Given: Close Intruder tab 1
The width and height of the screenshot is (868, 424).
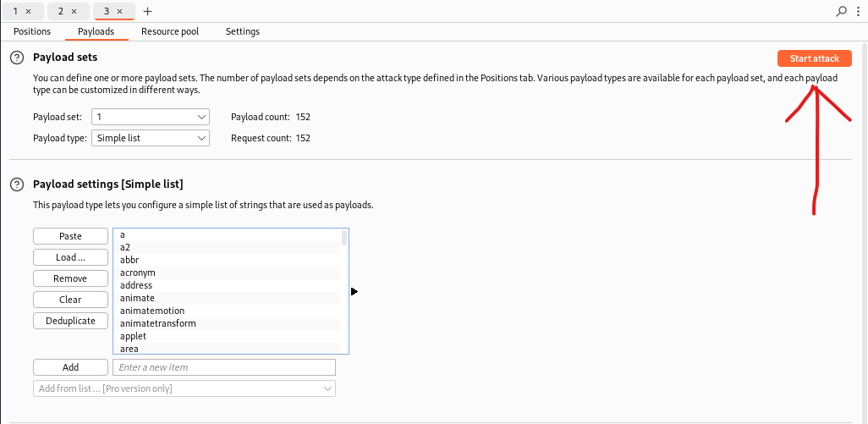Looking at the screenshot, I should (29, 11).
